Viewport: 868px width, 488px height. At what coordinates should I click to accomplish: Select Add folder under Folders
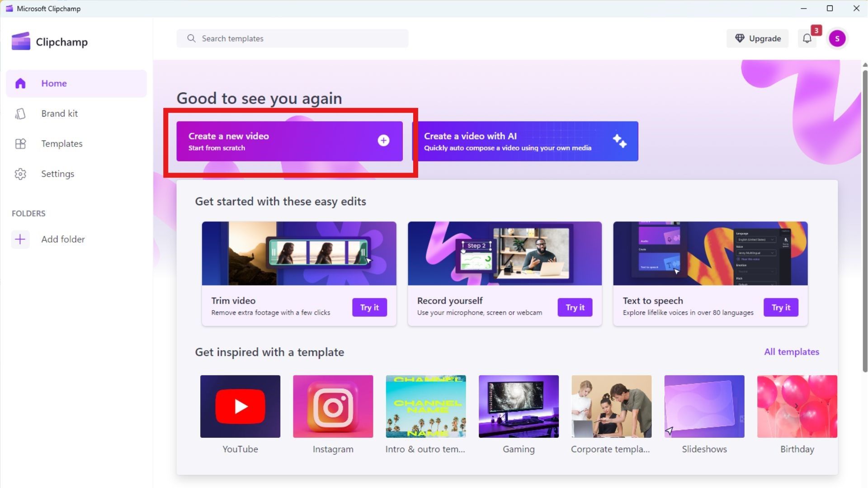click(48, 239)
